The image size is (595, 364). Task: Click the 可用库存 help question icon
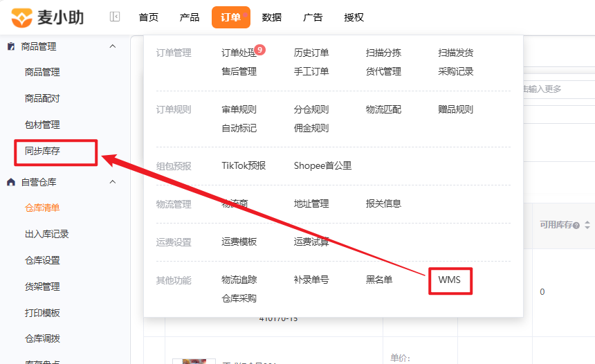[576, 226]
